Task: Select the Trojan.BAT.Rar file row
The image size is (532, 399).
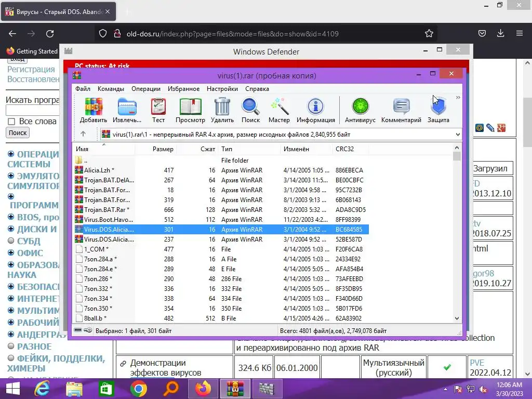Action: click(221, 210)
